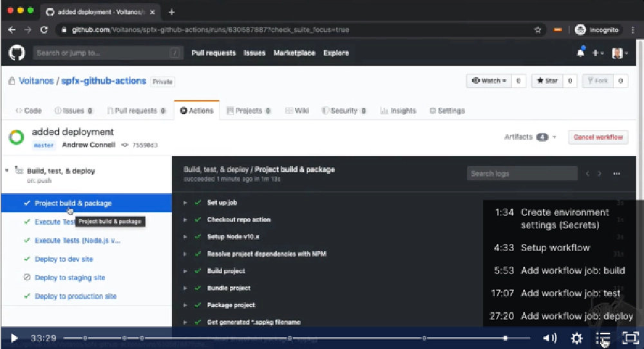Switch to the Settings tab
Viewport: 644px width, 349px height.
[448, 111]
